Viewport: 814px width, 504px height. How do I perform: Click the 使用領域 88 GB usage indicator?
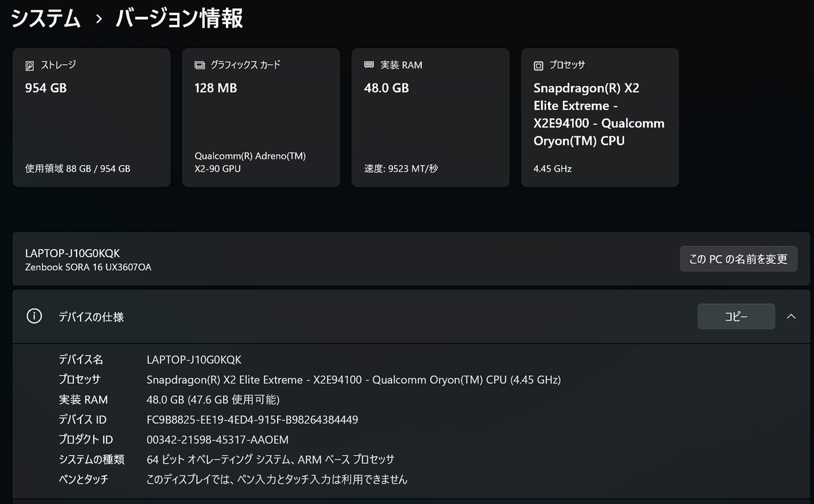click(x=77, y=168)
